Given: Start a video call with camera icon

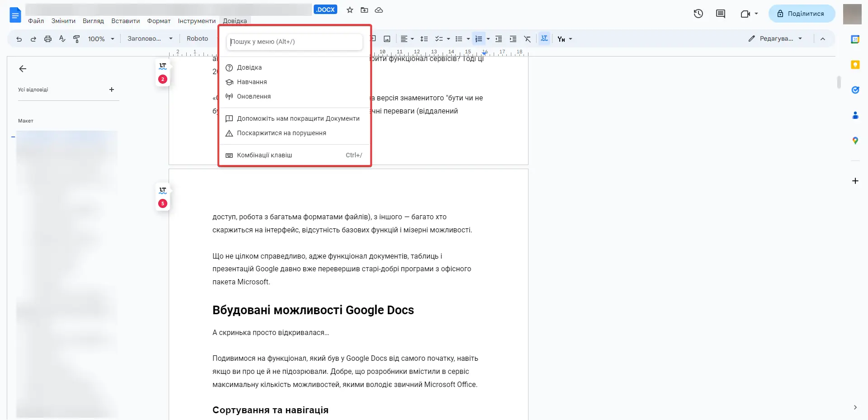Looking at the screenshot, I should (745, 14).
